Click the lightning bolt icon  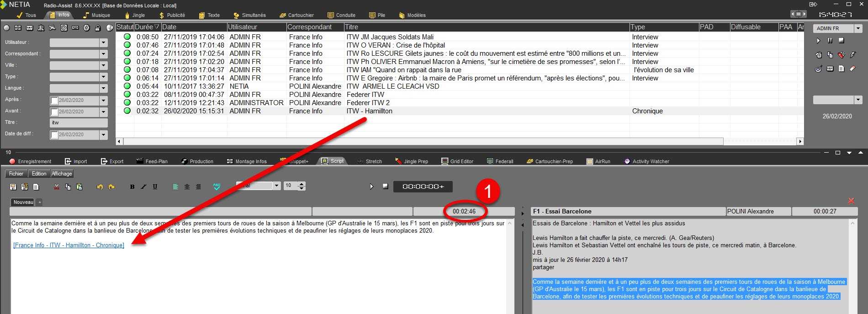(852, 55)
